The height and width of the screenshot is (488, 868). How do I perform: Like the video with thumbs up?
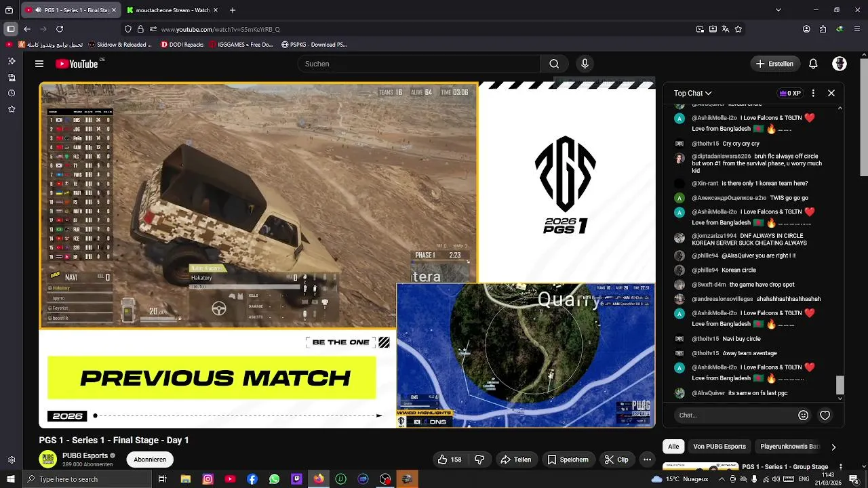[450, 460]
